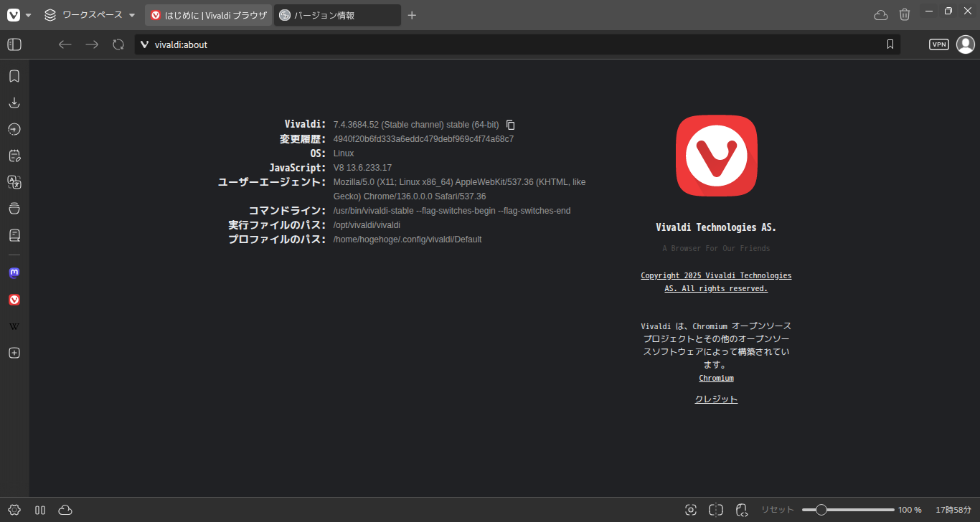980x522 pixels.
Task: Open the Notes panel in the sidebar
Action: click(14, 156)
